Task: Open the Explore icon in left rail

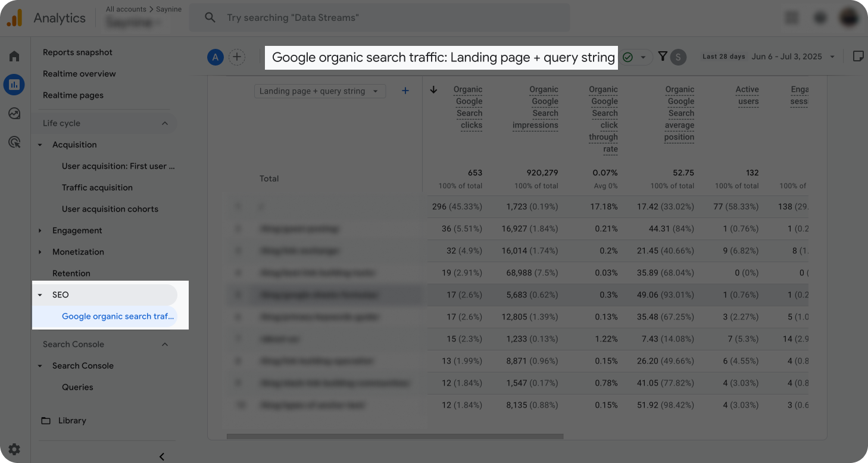Action: [x=14, y=113]
